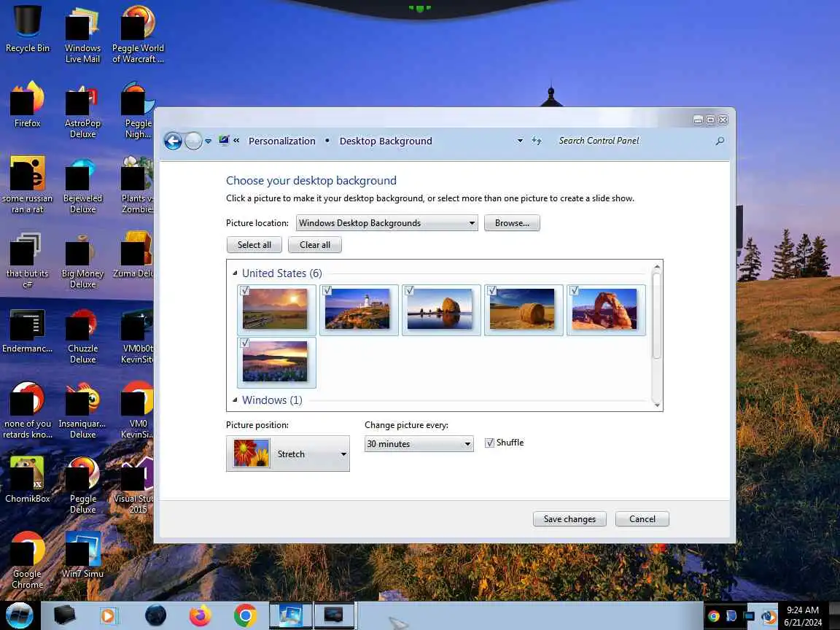Image resolution: width=840 pixels, height=630 pixels.
Task: Go to Personalization in the breadcrumb
Action: (281, 141)
